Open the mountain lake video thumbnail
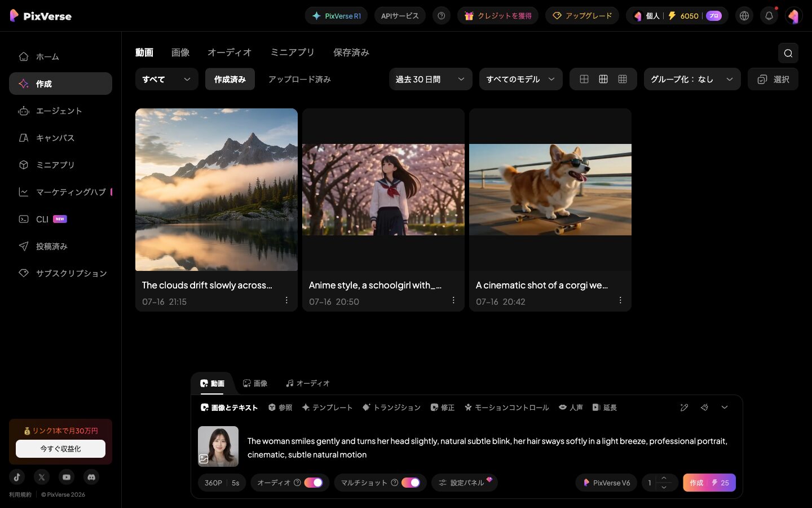 [x=217, y=190]
